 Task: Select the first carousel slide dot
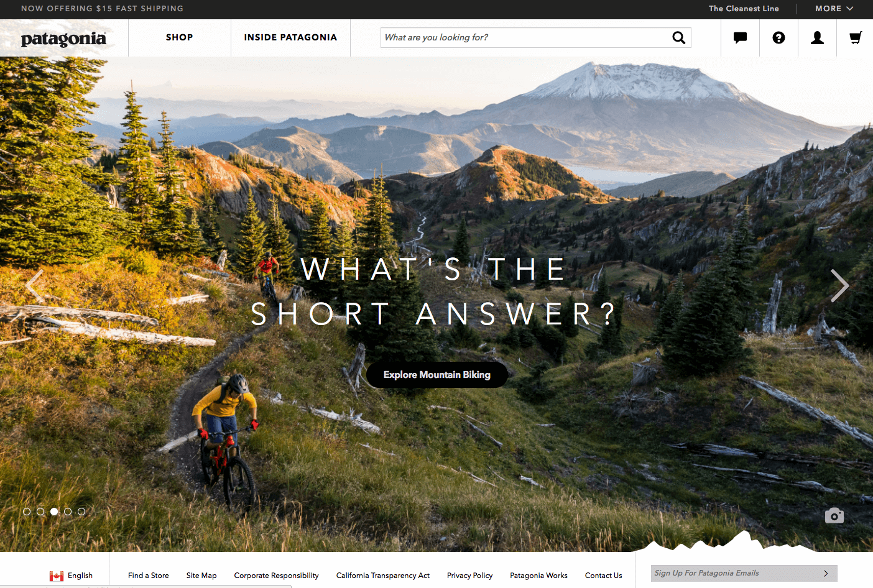pos(27,512)
